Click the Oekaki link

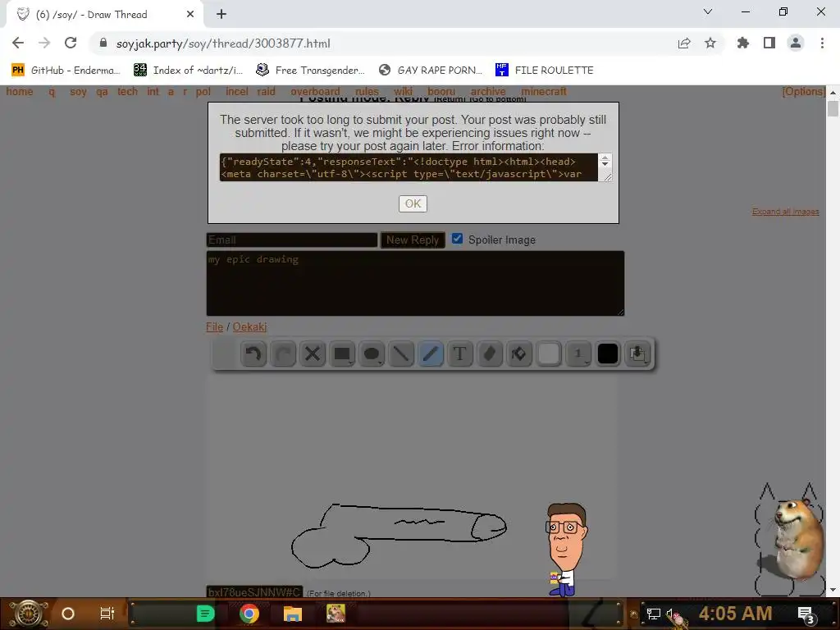click(249, 326)
